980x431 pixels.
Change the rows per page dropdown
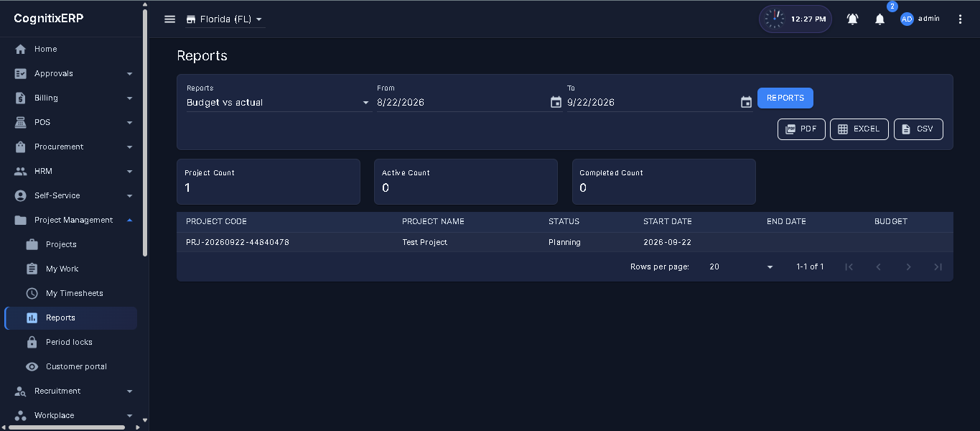coord(742,267)
